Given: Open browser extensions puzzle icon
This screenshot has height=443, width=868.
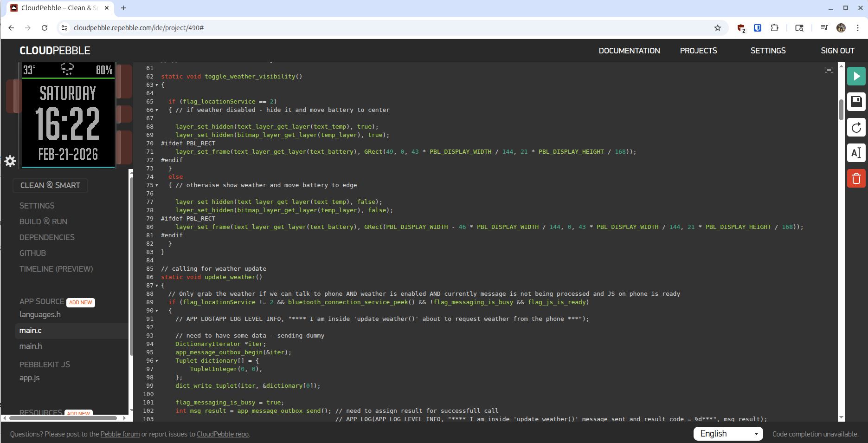Looking at the screenshot, I should pos(774,28).
